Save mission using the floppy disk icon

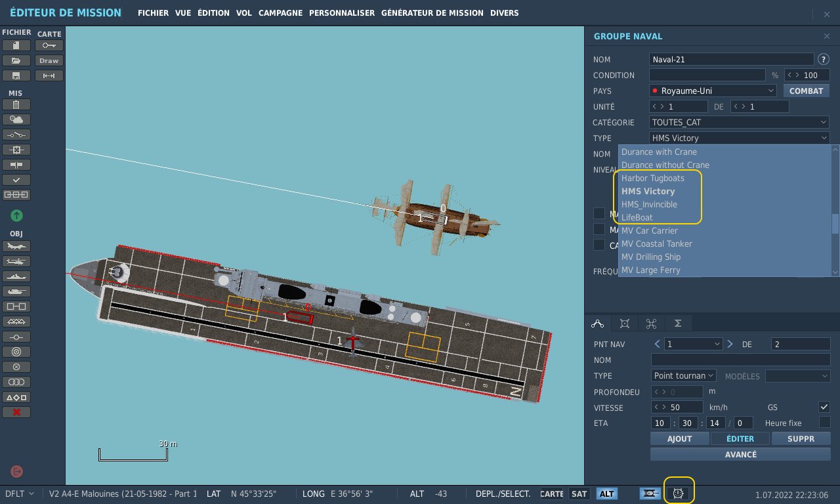[x=16, y=75]
